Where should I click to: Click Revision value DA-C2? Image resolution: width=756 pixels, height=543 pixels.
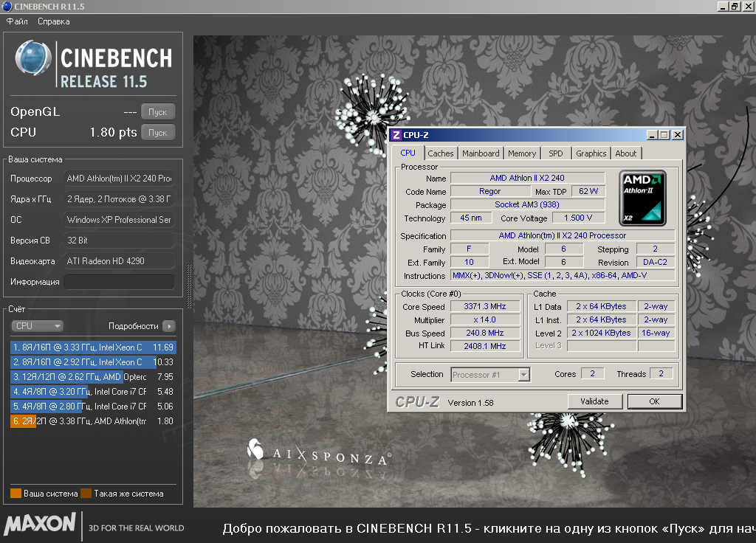[x=656, y=262]
